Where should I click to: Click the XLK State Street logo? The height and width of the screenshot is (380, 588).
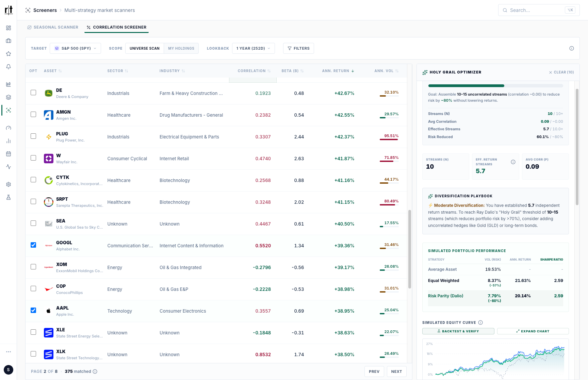[49, 354]
